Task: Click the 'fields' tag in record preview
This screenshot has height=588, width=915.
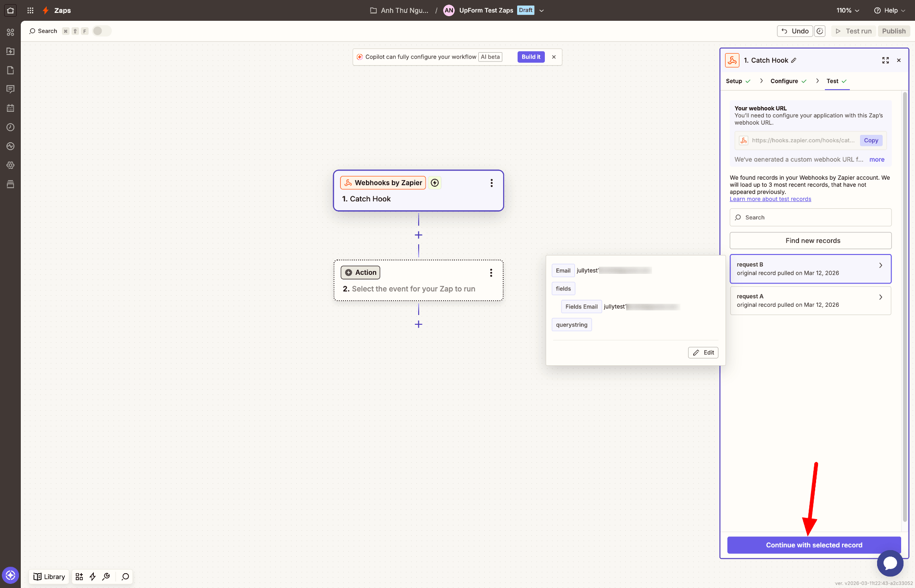Action: pyautogui.click(x=563, y=289)
